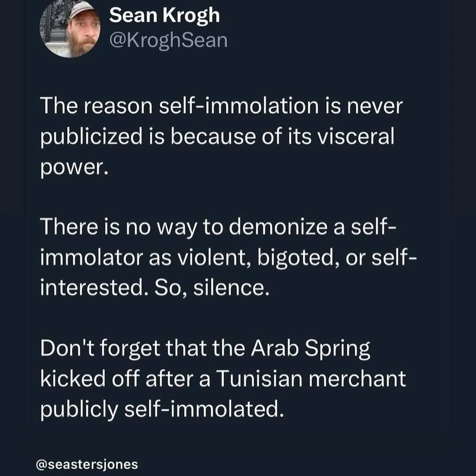The width and height of the screenshot is (476, 476).
Task: Click Sean Krogh's profile picture
Action: click(x=71, y=30)
